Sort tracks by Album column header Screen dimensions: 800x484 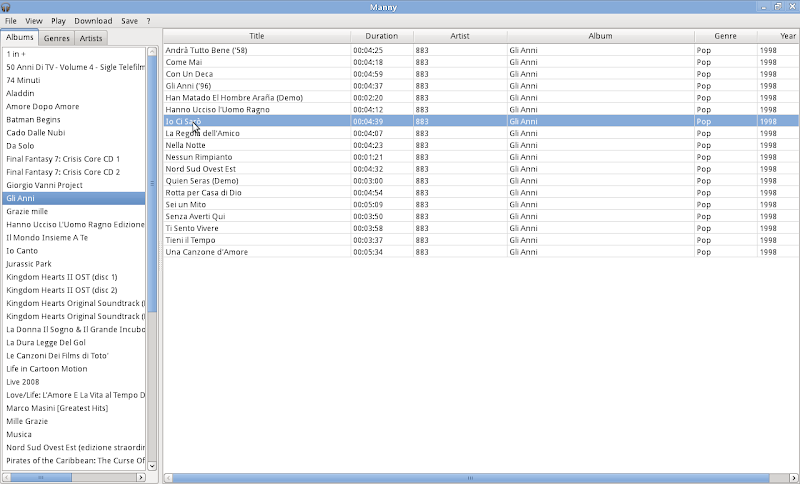point(601,36)
